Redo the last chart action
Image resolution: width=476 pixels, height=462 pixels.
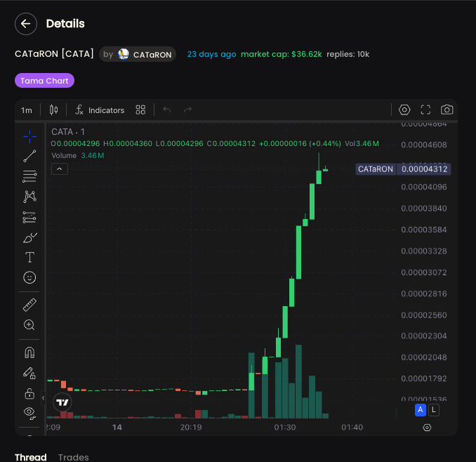[x=188, y=110]
